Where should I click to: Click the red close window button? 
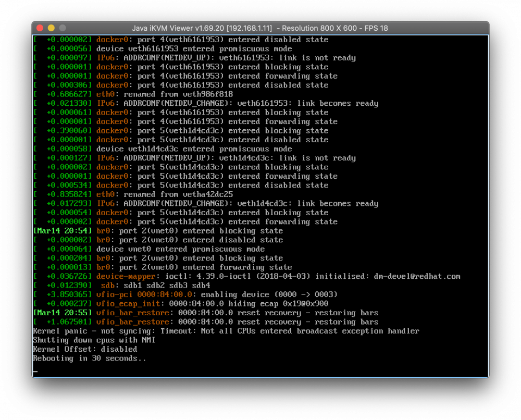click(x=40, y=28)
